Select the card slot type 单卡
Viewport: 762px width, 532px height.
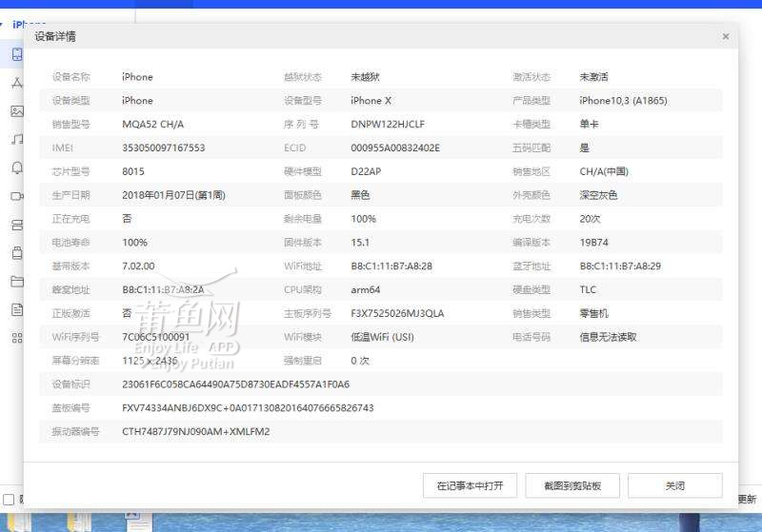pos(589,125)
